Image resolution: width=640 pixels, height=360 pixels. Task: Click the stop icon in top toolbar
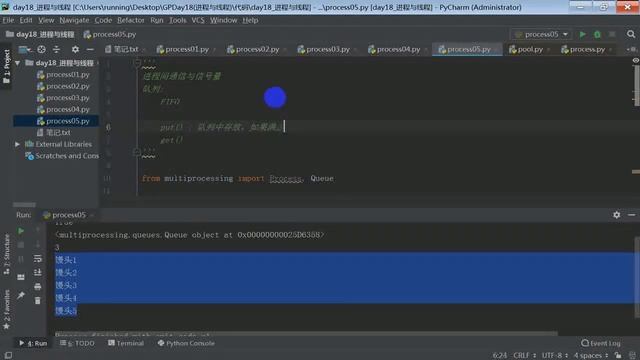coord(612,34)
